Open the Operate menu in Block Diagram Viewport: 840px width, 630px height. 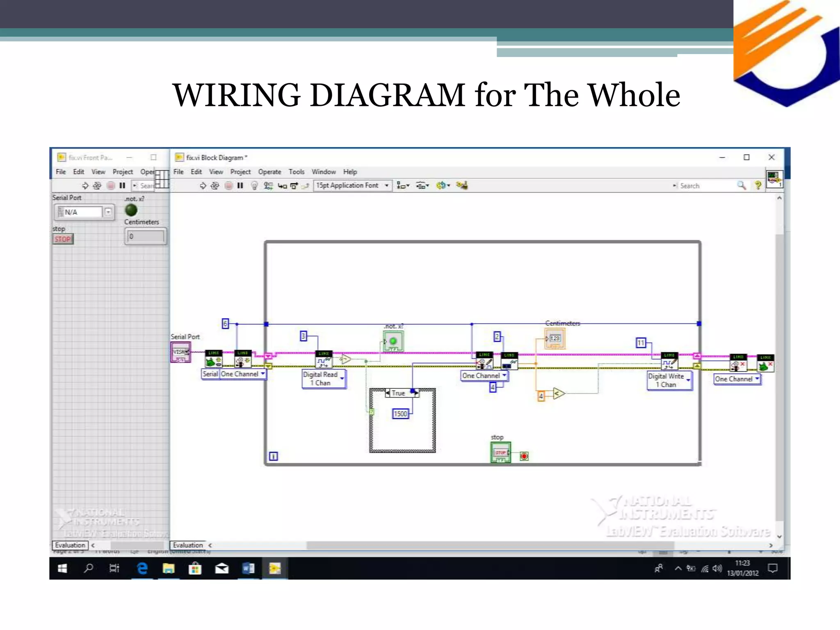click(269, 172)
